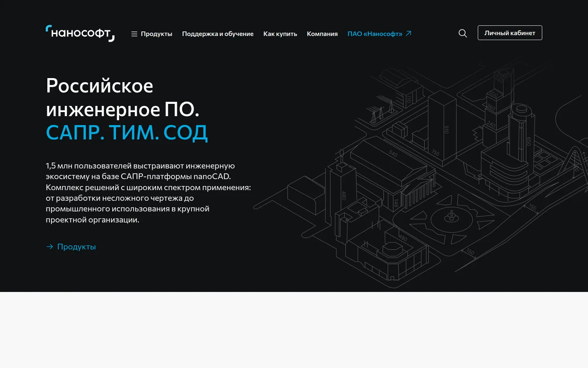
Task: Open site search with magnifier icon
Action: click(x=463, y=33)
